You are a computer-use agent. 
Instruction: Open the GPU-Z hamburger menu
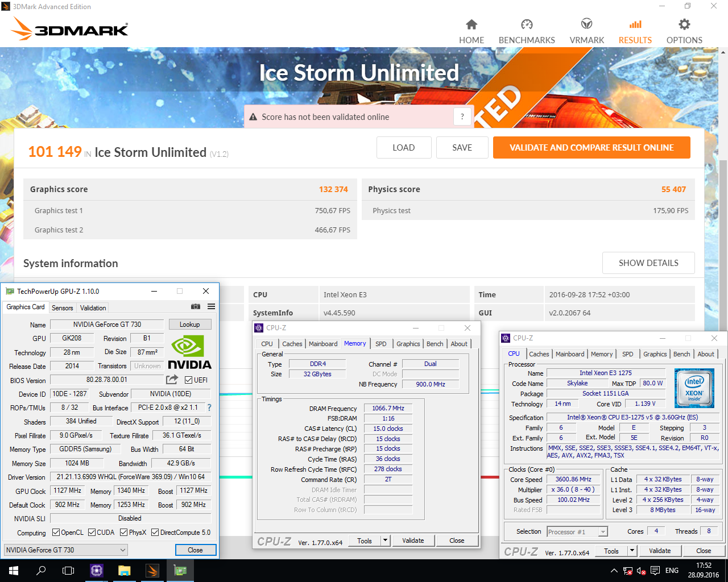pos(211,306)
